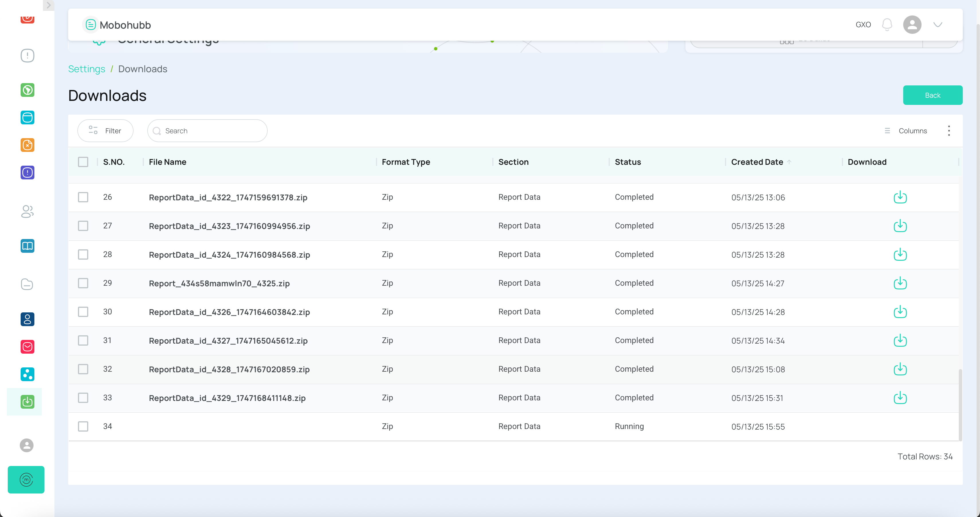Open the purple alert sidebar icon

[28, 173]
